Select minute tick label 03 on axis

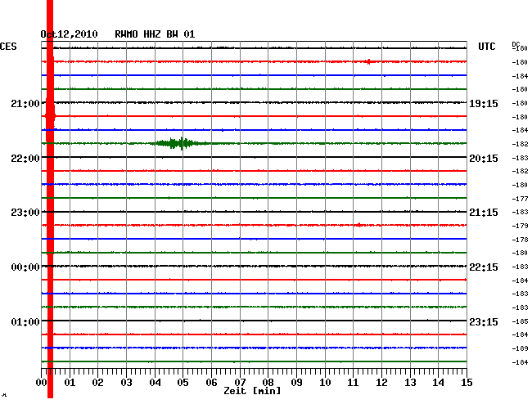[x=126, y=383]
